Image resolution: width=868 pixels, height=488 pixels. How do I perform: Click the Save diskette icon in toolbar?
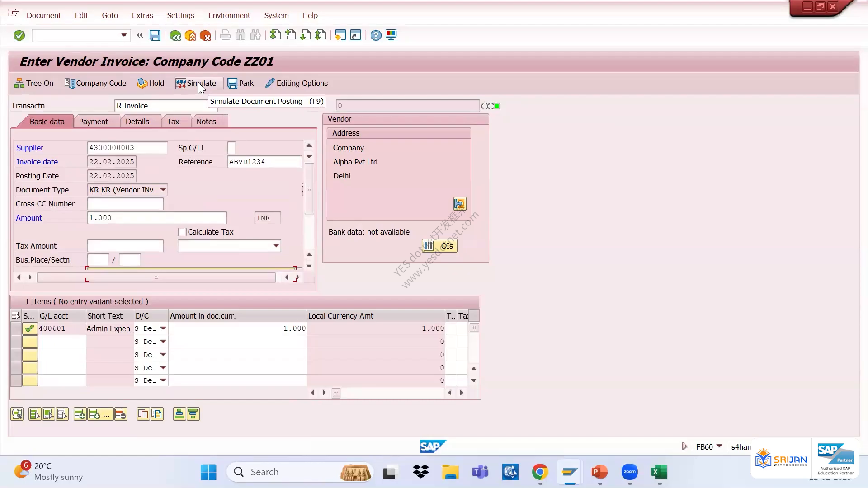[x=155, y=35]
